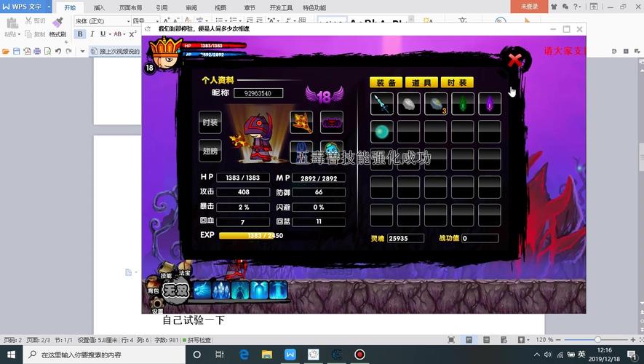Screen dimensions: 644x364
Task: Click the nickname field 92963540
Action: tap(258, 93)
